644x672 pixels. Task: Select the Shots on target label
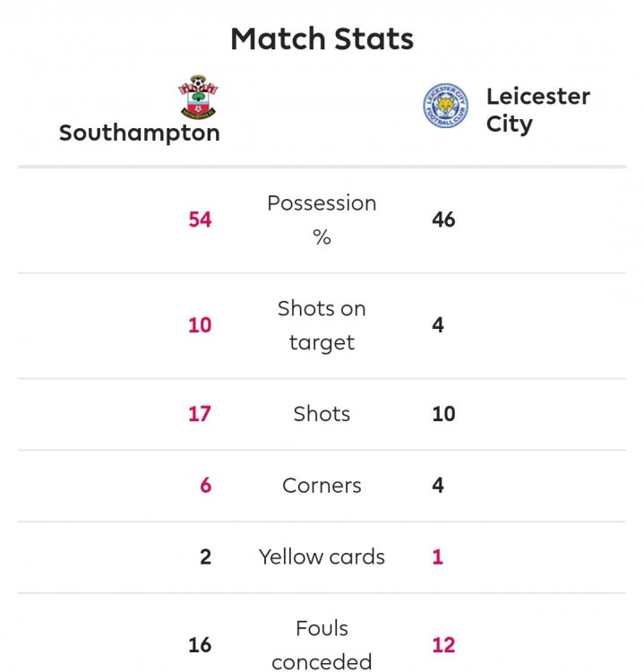click(x=322, y=325)
